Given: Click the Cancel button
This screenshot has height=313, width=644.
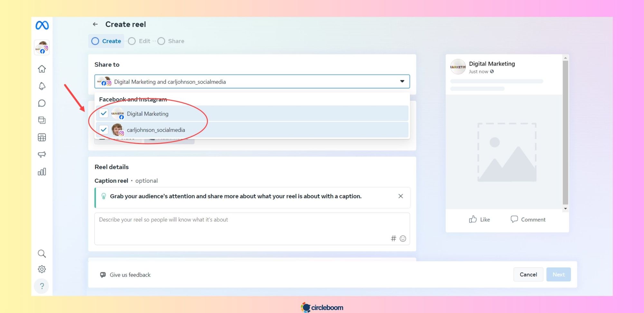Looking at the screenshot, I should (x=528, y=274).
